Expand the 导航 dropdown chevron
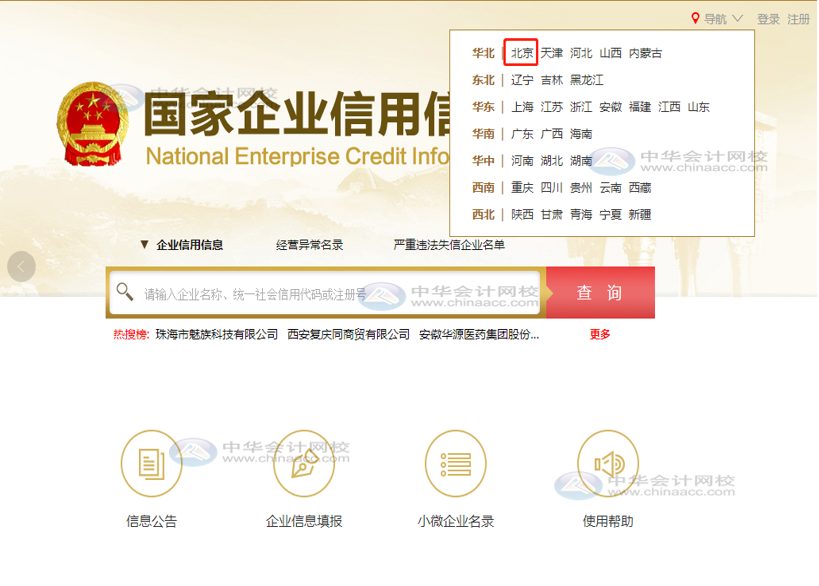The height and width of the screenshot is (586, 819). tap(738, 19)
